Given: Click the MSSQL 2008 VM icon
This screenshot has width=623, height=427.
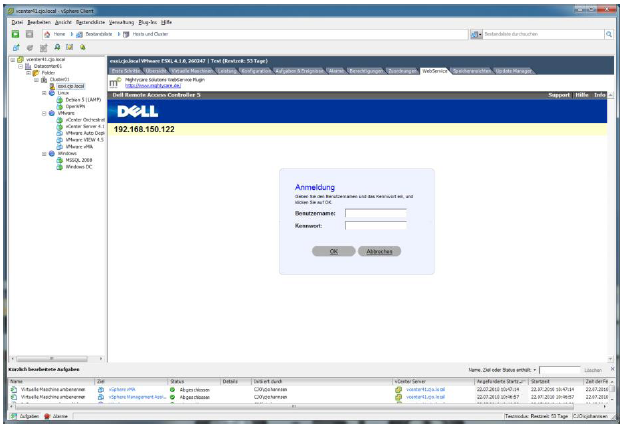Looking at the screenshot, I should point(60,160).
